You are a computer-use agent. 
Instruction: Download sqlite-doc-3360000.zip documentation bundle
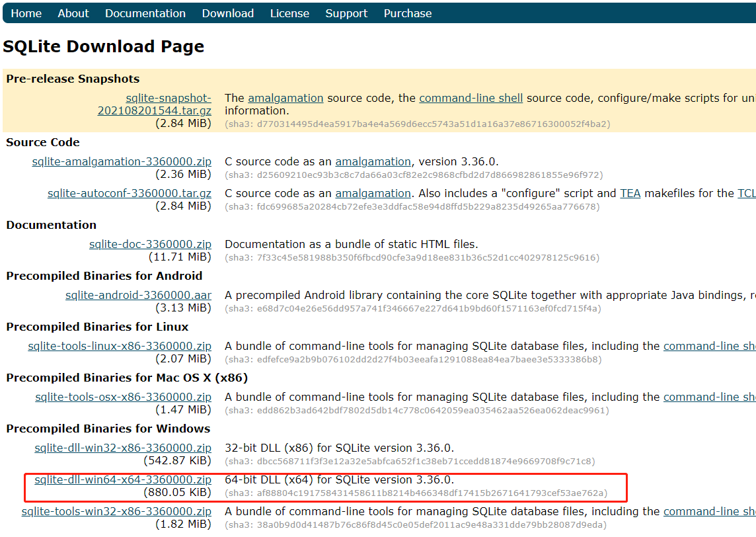(x=150, y=244)
